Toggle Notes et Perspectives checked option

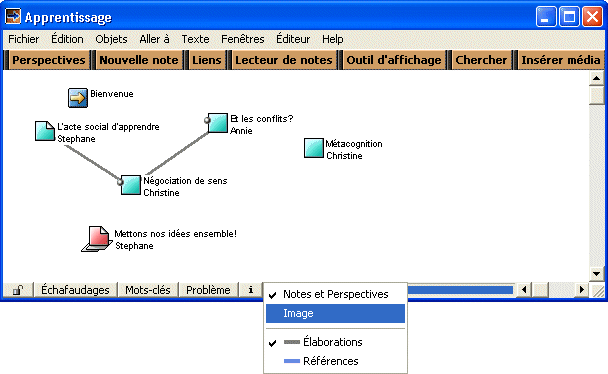click(x=335, y=294)
